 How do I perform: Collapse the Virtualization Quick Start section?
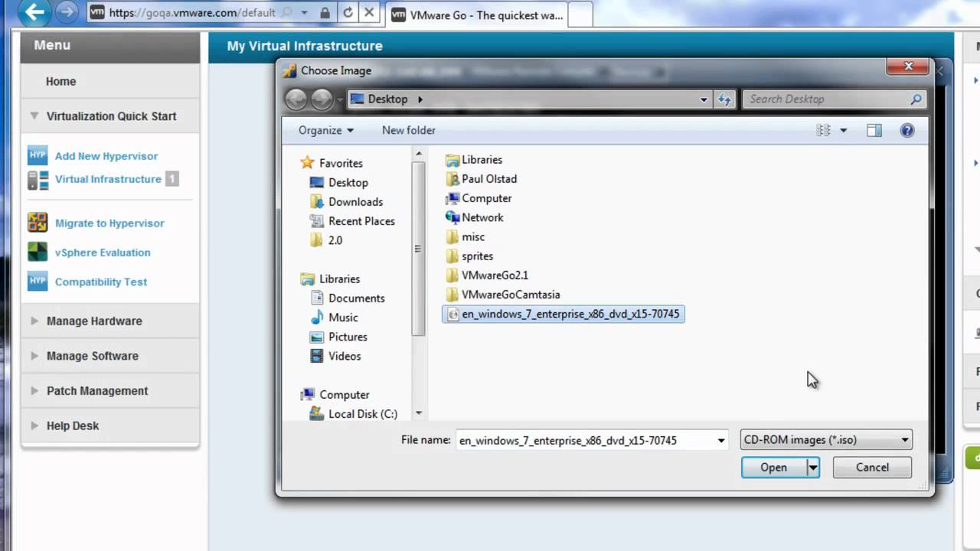click(x=34, y=116)
